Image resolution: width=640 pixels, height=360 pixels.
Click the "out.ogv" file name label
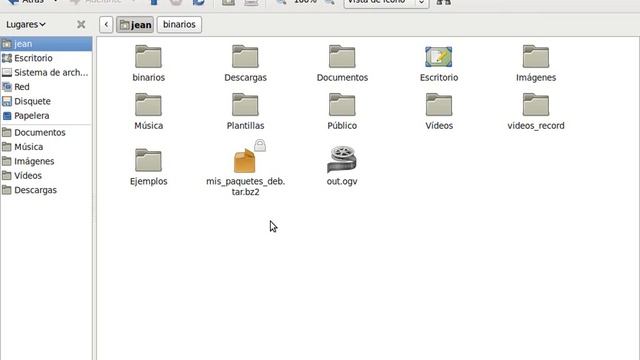pos(342,181)
